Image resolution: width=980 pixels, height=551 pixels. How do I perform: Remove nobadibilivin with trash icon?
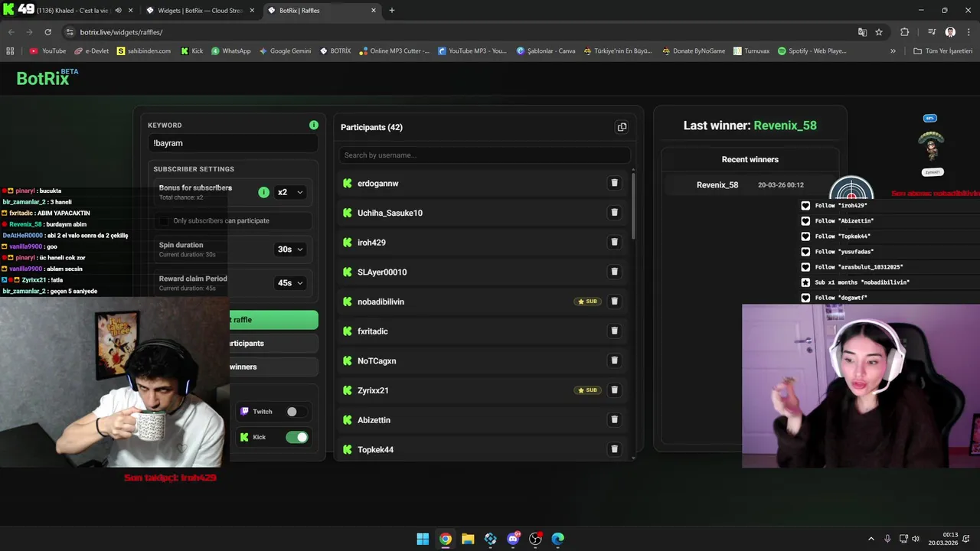point(614,302)
